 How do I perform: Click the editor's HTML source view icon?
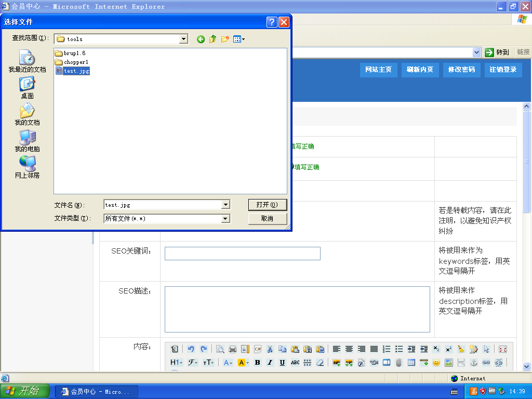click(x=175, y=349)
